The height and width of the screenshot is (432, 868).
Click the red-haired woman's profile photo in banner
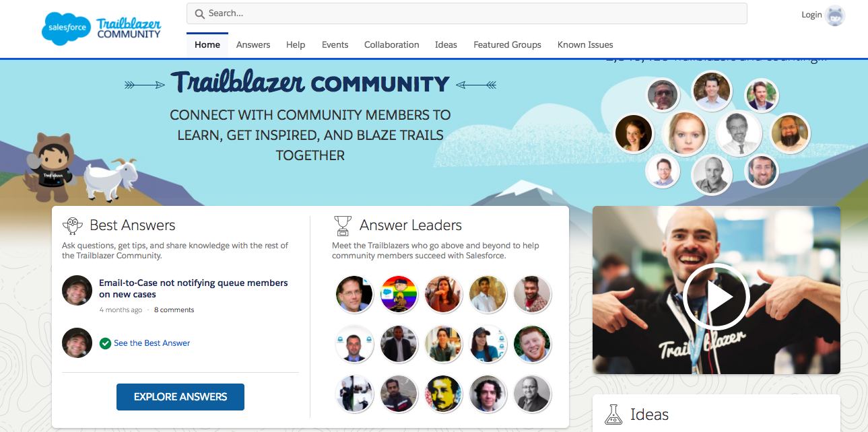(x=685, y=134)
